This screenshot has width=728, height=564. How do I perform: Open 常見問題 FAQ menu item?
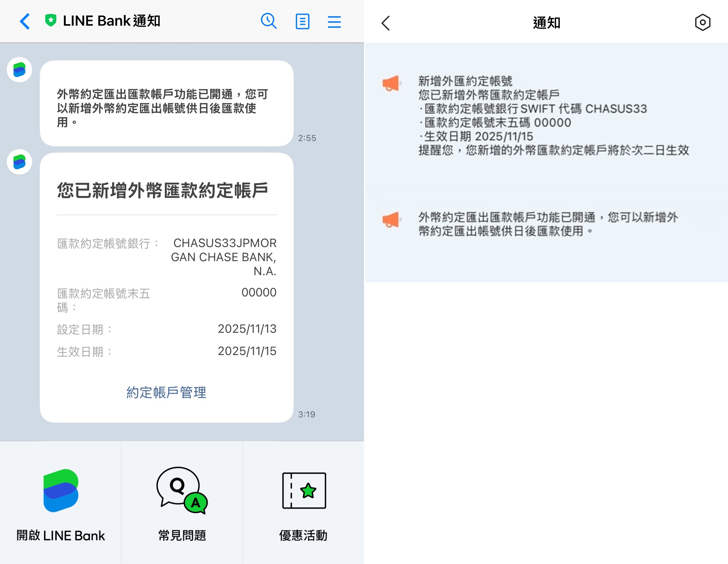pyautogui.click(x=182, y=503)
